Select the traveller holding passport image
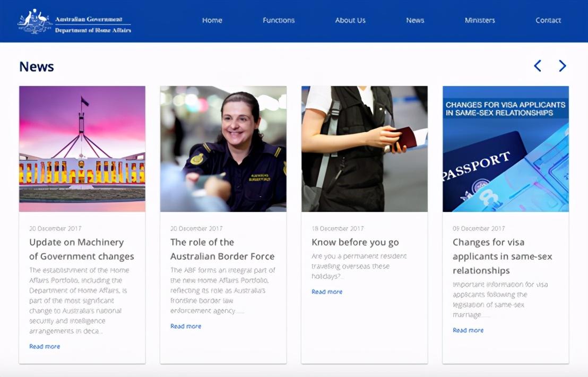The height and width of the screenshot is (377, 588). pyautogui.click(x=365, y=149)
